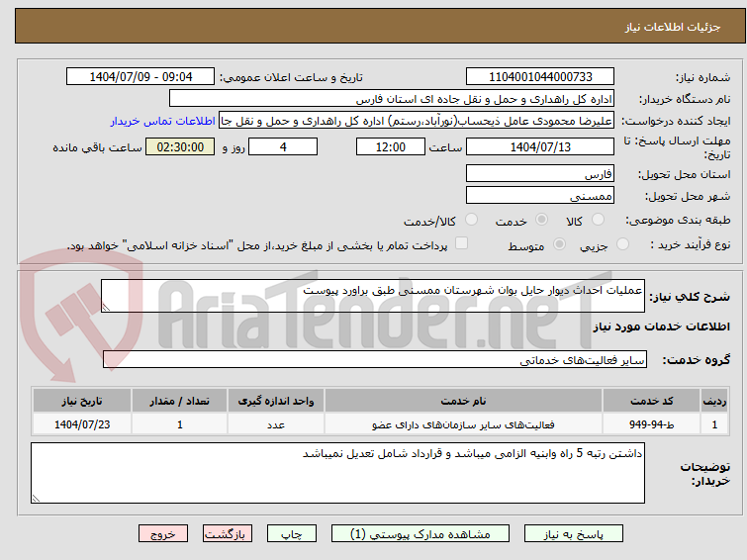The image size is (747, 560).
Task: Click the شماره نیاز number field
Action: pyautogui.click(x=540, y=77)
